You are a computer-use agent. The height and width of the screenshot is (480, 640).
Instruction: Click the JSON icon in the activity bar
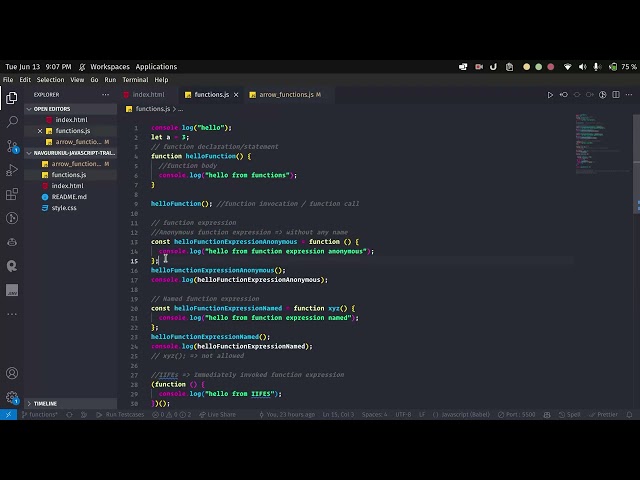point(12,290)
